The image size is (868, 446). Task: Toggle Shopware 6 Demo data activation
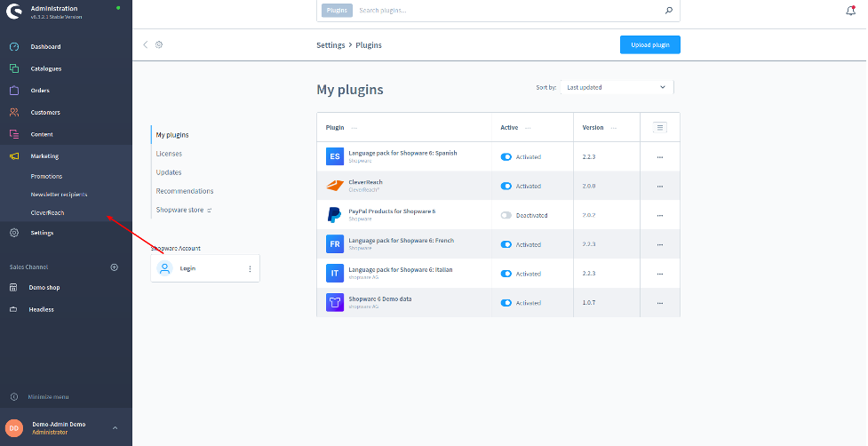506,303
